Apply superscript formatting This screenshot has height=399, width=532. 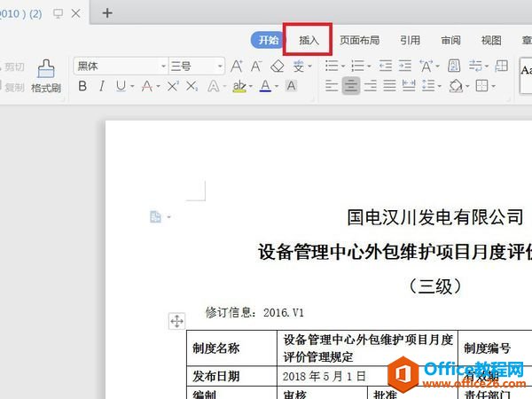click(x=172, y=86)
